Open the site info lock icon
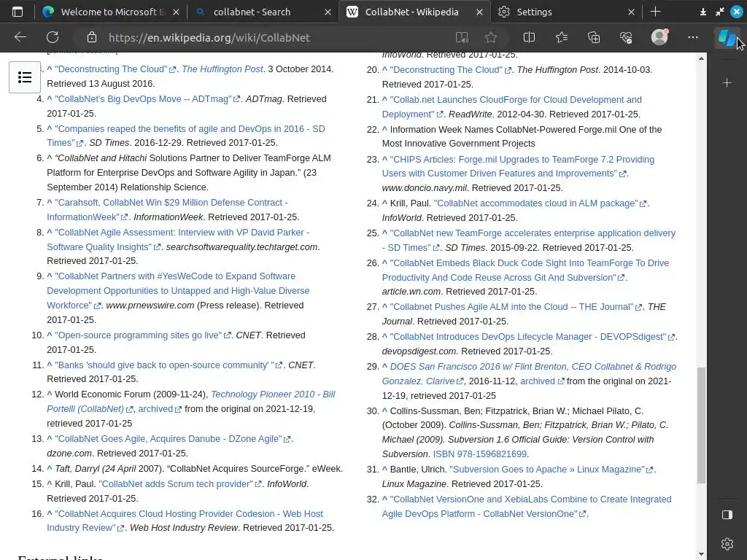The image size is (747, 560). point(92,38)
